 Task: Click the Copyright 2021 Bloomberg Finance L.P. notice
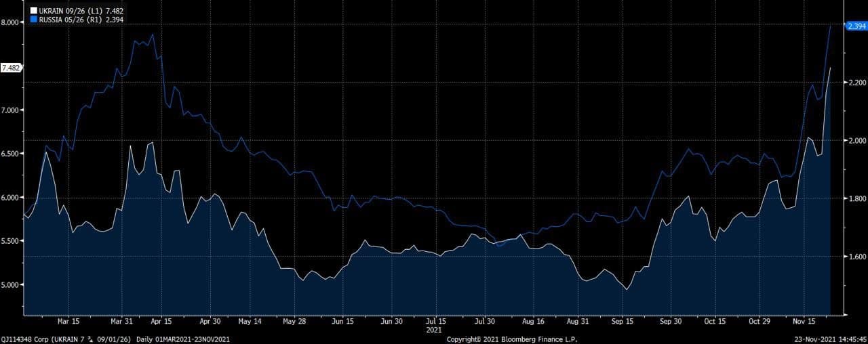coord(512,339)
